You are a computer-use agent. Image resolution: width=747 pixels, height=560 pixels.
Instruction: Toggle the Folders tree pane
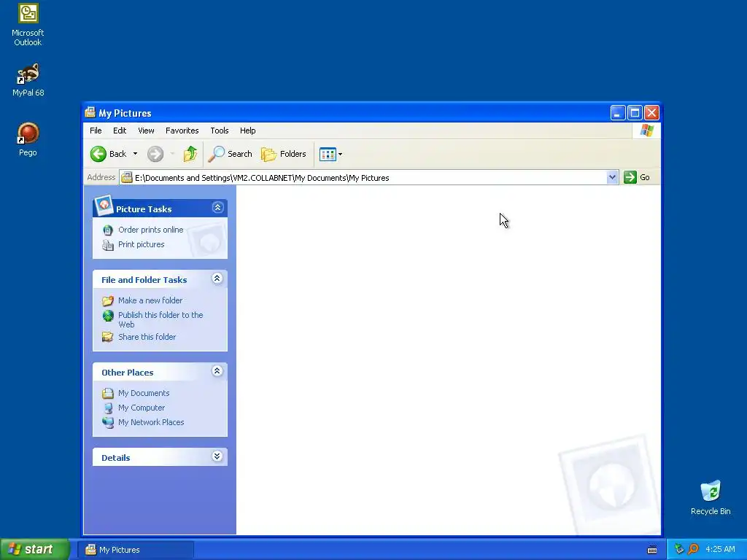[284, 154]
